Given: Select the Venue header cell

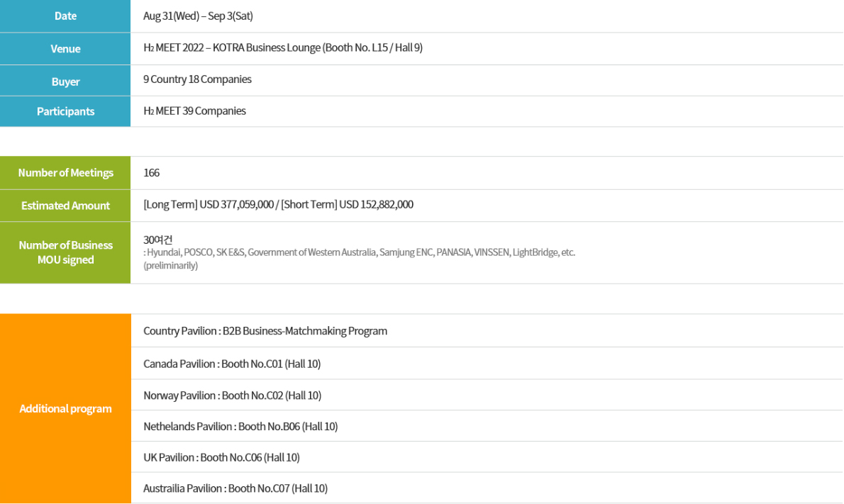Looking at the screenshot, I should [x=65, y=49].
